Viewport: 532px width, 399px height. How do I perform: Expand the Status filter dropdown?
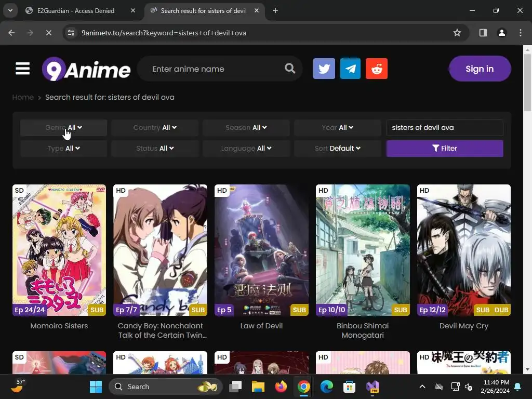[155, 148]
